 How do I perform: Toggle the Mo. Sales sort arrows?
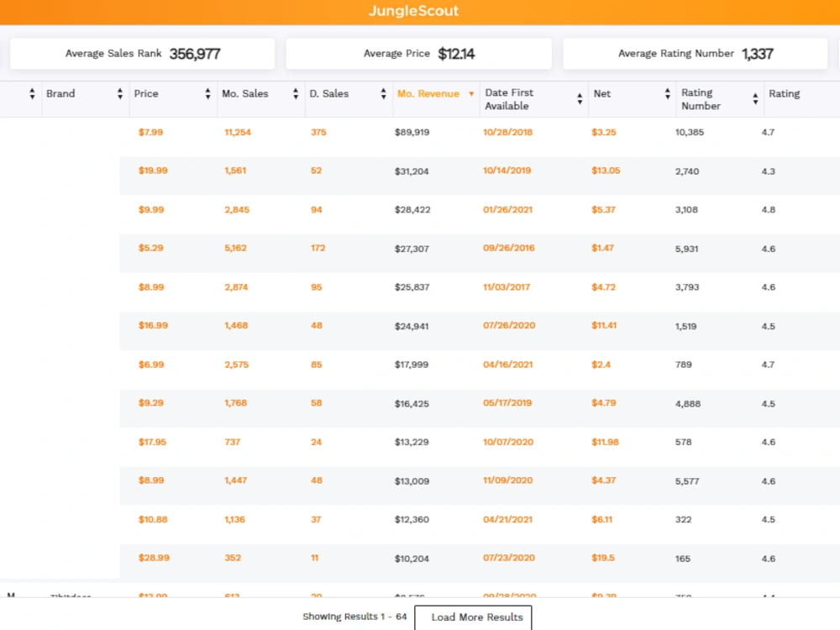click(295, 94)
